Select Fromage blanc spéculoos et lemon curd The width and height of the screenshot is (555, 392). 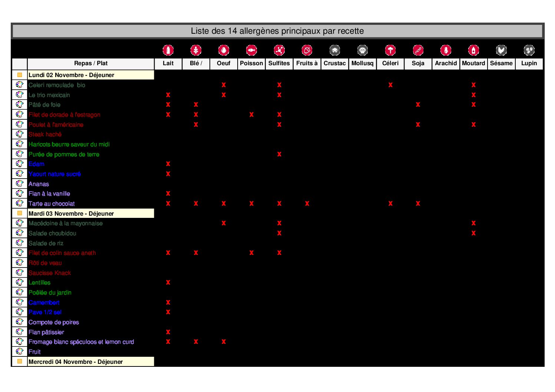[81, 342]
